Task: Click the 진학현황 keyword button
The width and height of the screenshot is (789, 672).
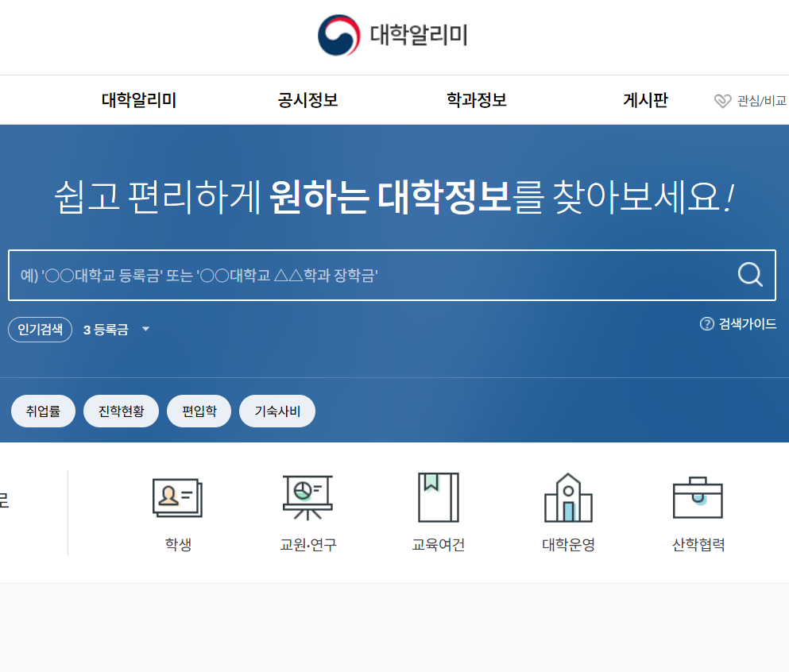Action: coord(122,411)
